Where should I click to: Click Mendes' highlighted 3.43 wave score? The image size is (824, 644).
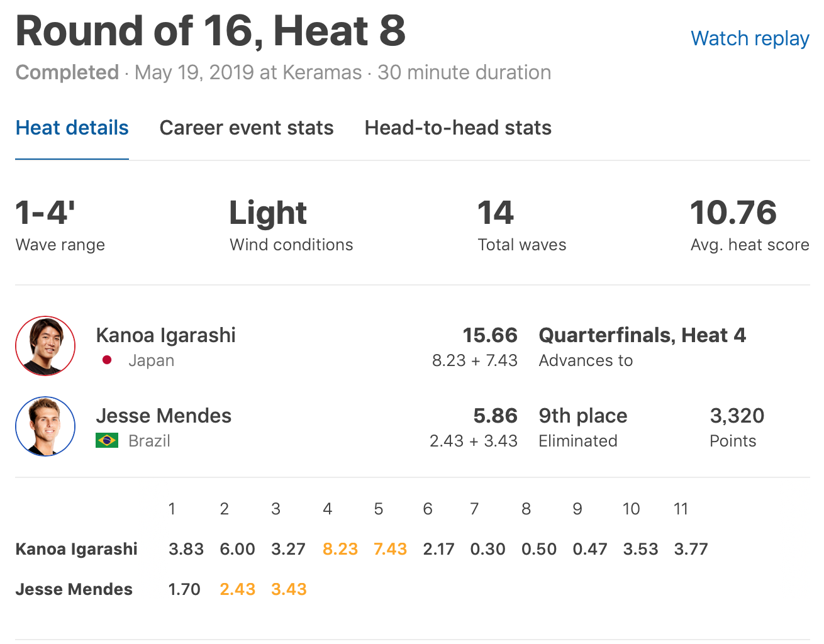289,589
